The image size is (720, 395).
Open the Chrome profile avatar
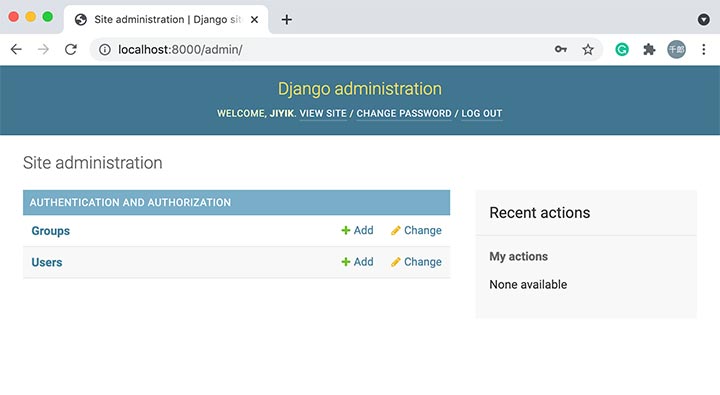(x=676, y=49)
